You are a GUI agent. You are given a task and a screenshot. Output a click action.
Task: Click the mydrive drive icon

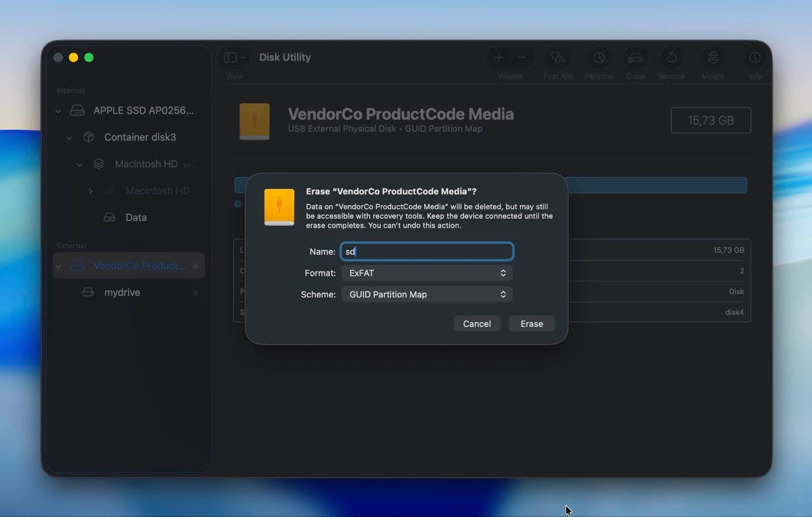pyautogui.click(x=88, y=293)
